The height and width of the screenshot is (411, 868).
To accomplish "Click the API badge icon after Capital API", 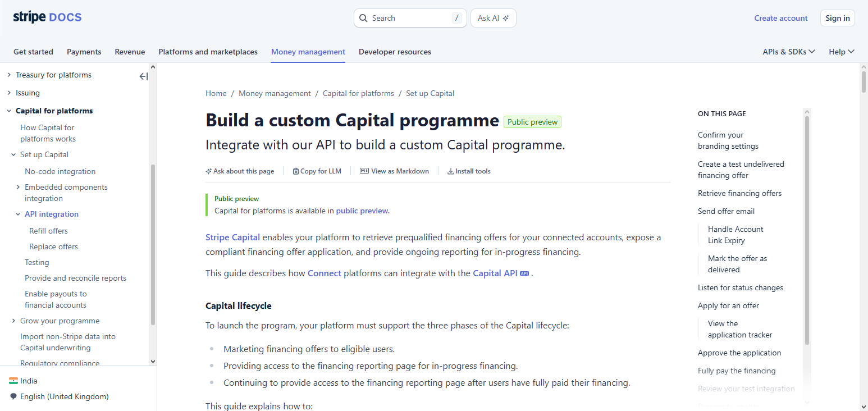I will click(524, 273).
